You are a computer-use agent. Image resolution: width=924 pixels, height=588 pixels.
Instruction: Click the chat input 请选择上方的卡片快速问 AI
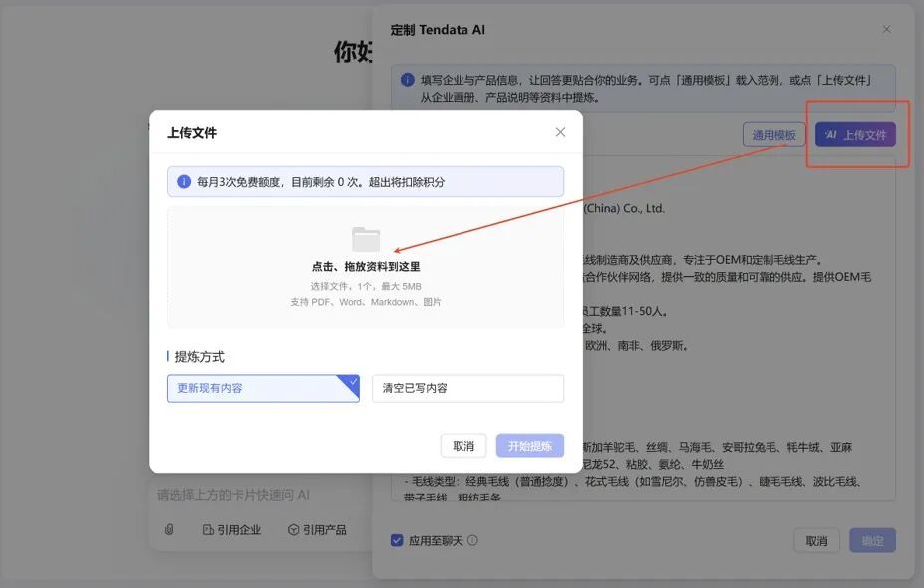(x=233, y=495)
